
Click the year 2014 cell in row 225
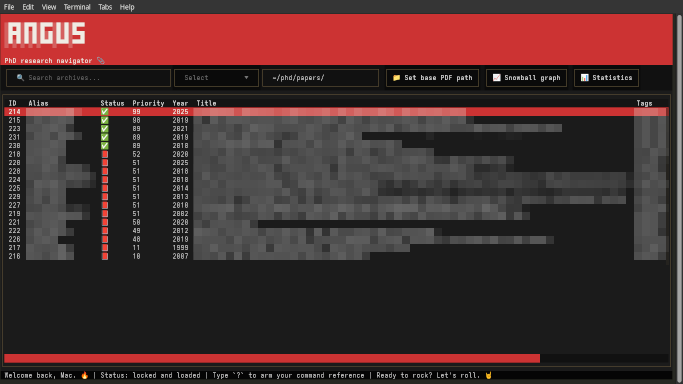pyautogui.click(x=180, y=188)
